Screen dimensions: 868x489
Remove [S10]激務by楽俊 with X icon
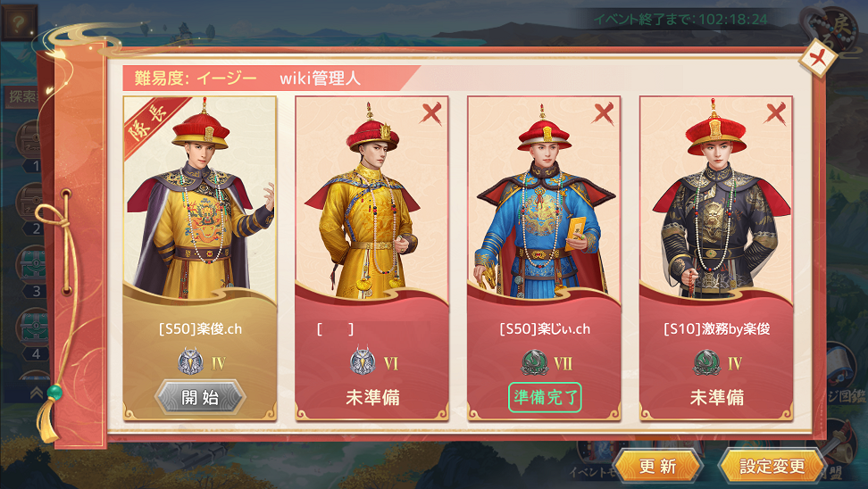[x=775, y=114]
